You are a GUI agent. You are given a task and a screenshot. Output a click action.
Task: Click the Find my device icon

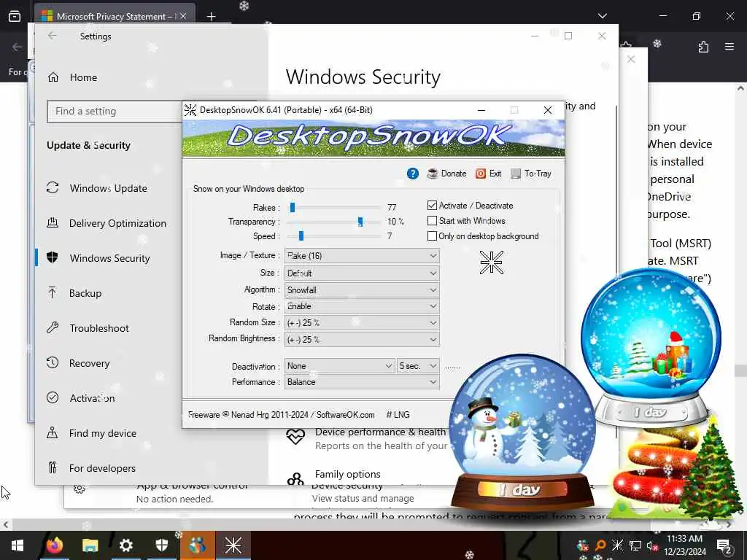53,433
